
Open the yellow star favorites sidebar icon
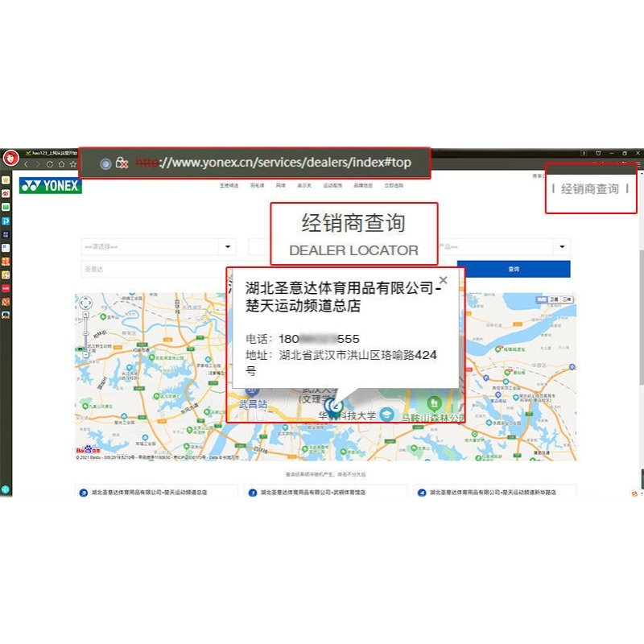coord(6,180)
